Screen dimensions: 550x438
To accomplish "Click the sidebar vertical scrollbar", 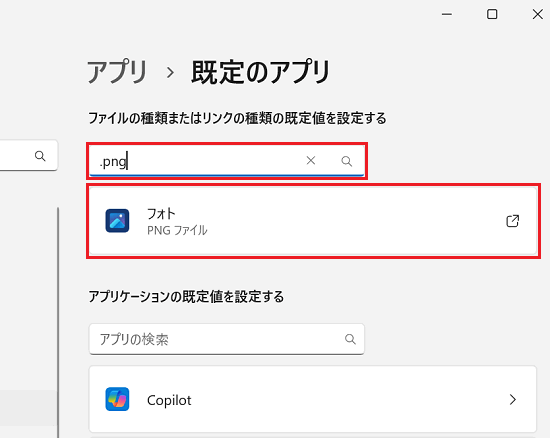I will [58, 321].
